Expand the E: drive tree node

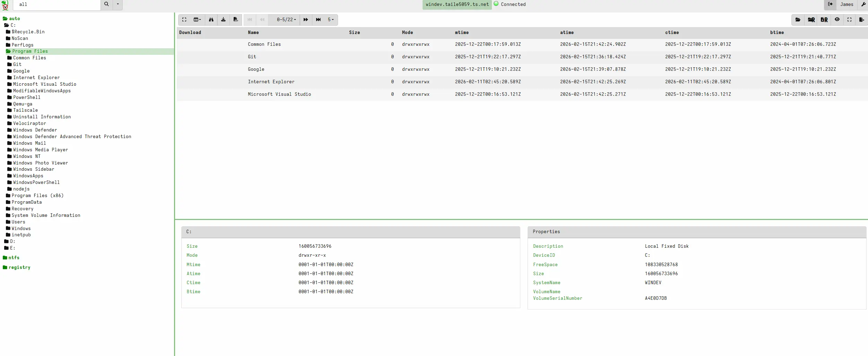pos(10,248)
